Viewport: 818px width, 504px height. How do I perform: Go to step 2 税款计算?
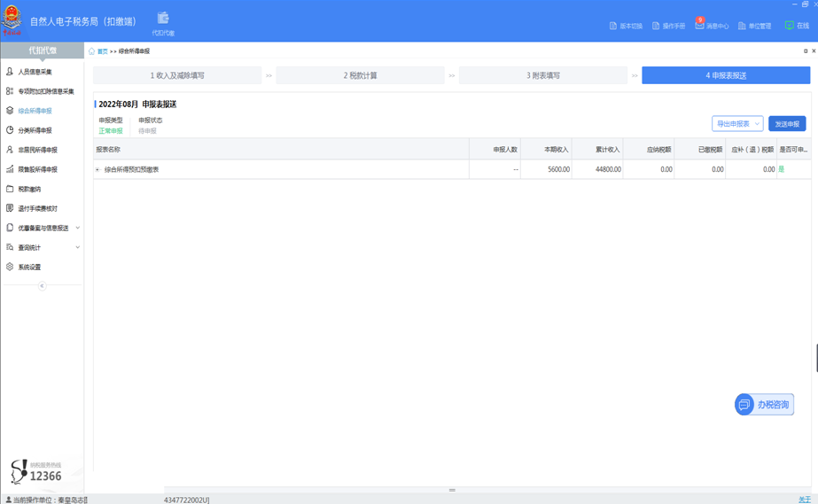pyautogui.click(x=361, y=75)
